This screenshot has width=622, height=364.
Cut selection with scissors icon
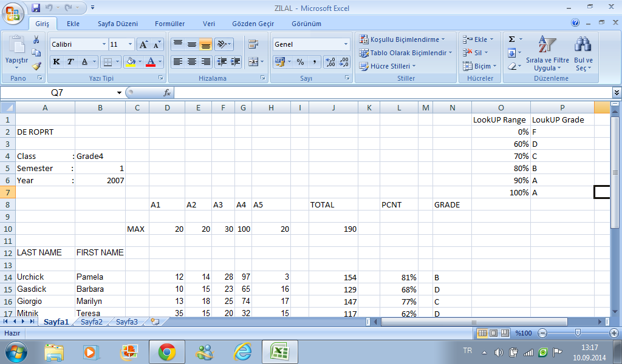pos(36,39)
